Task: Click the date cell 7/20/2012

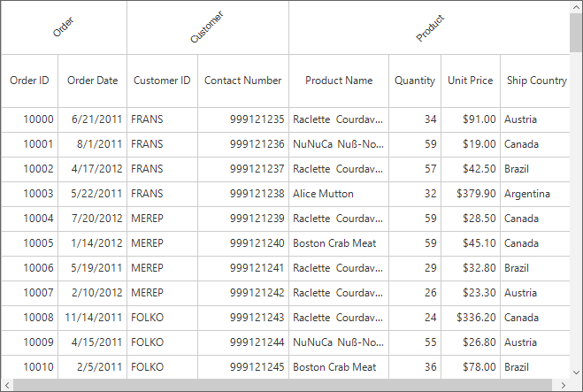Action: (x=92, y=219)
